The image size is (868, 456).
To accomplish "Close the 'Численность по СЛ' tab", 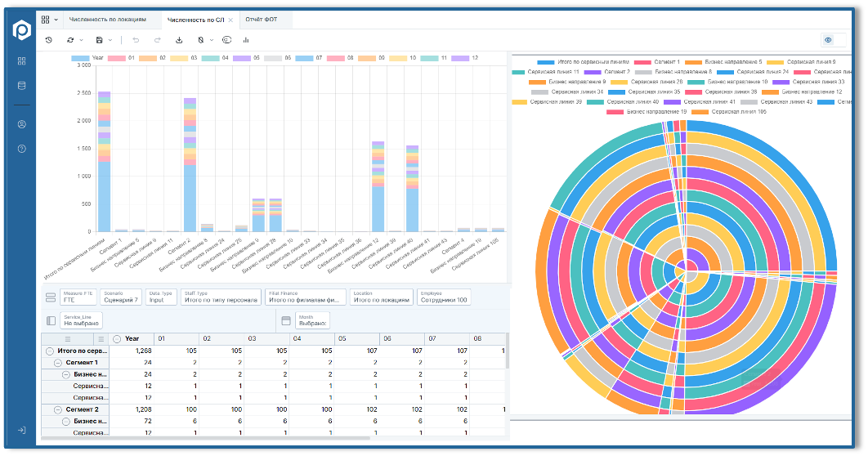I will tap(230, 19).
